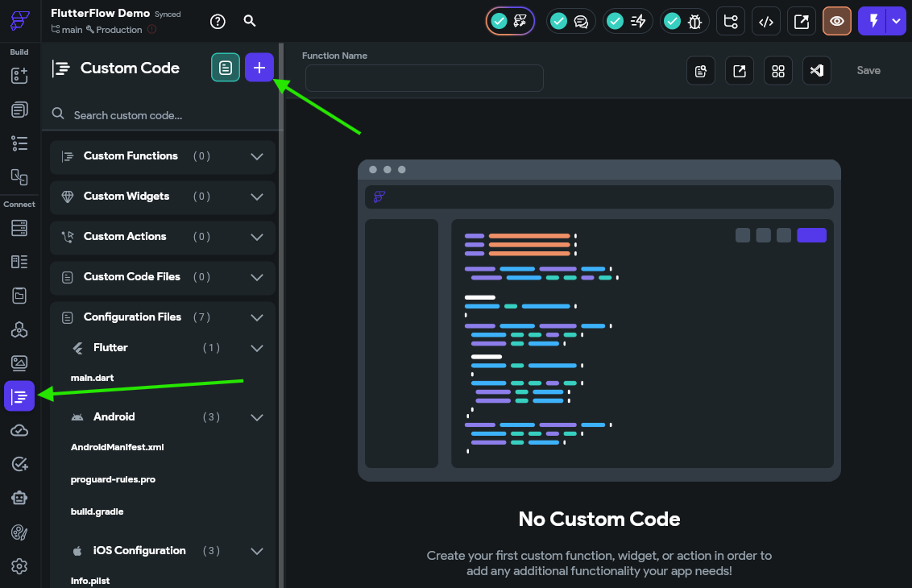Open the Theme Settings palette sidebar icon
This screenshot has width=912, height=588.
(x=19, y=532)
